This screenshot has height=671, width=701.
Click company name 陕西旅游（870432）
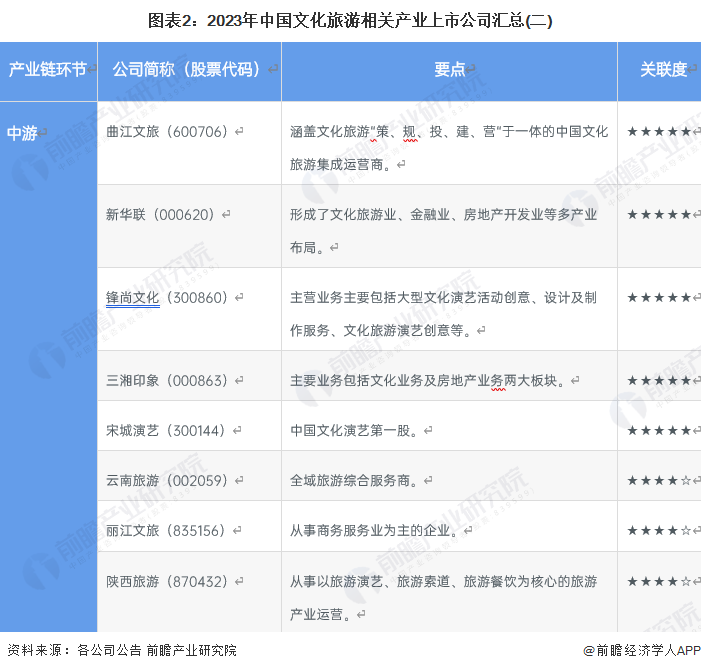pyautogui.click(x=167, y=582)
